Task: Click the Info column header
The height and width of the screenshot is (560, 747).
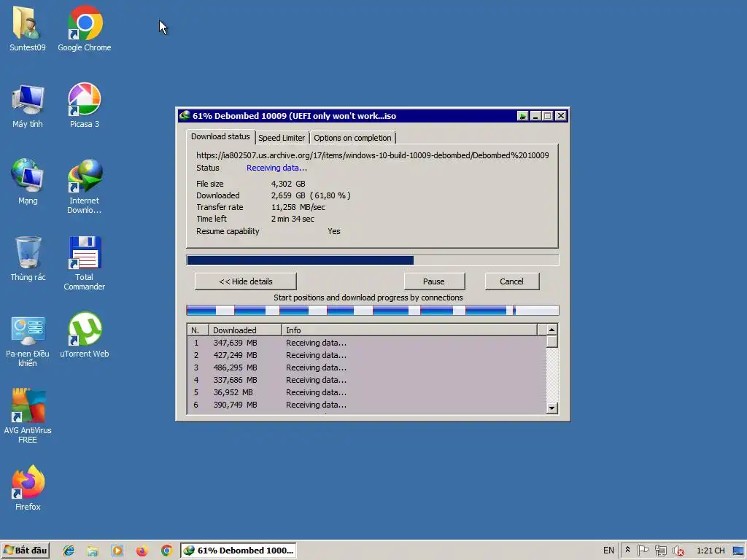Action: click(x=409, y=330)
